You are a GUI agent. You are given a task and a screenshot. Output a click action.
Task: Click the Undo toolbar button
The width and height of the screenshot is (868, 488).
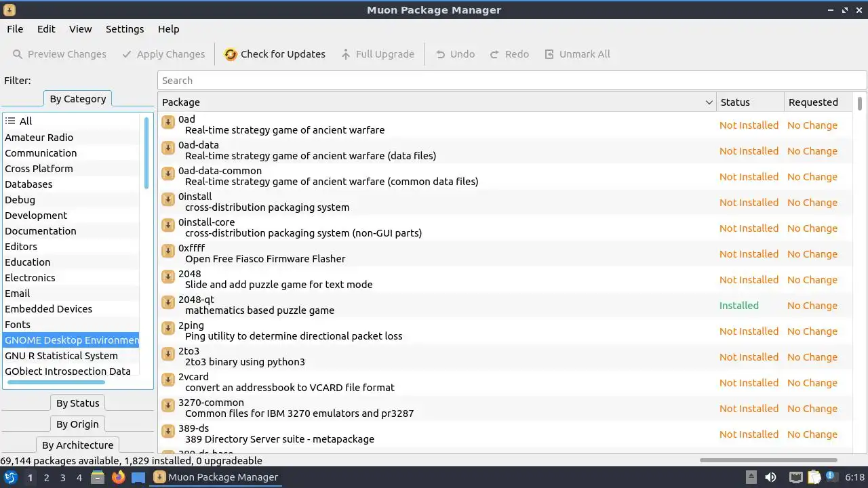[x=455, y=54]
